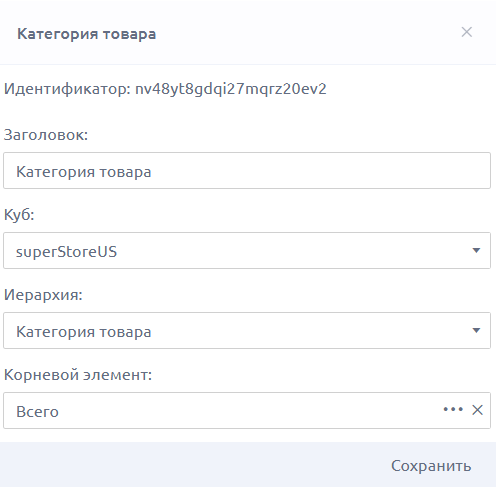The image size is (496, 487).
Task: Open root element picker via ellipsis icon
Action: (453, 410)
